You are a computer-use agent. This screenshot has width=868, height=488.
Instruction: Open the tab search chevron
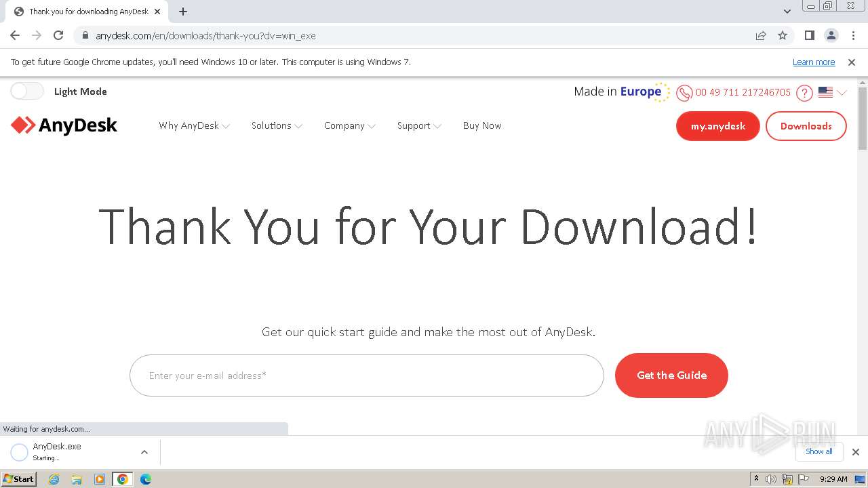[x=787, y=12]
